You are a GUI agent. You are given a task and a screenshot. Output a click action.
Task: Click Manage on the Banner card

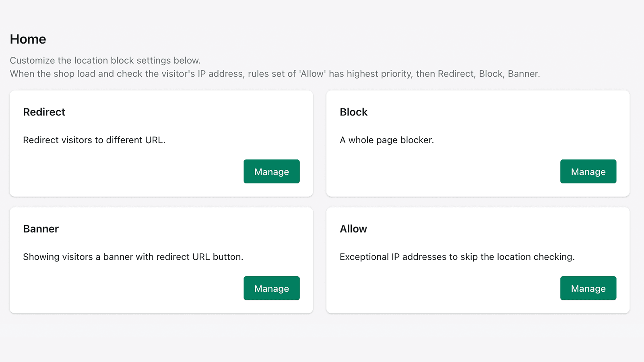click(x=271, y=288)
